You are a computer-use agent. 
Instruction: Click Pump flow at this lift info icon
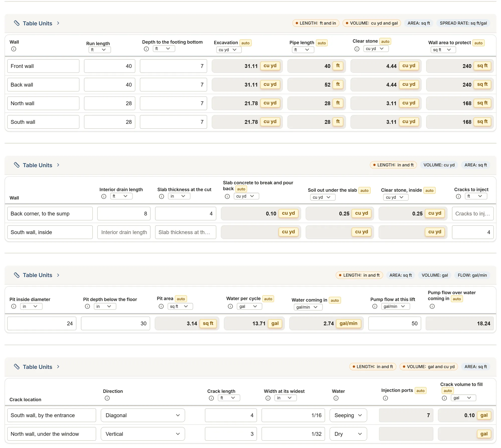tap(375, 306)
